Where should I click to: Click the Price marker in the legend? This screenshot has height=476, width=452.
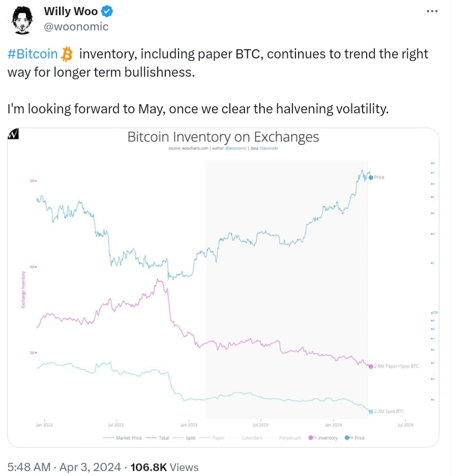coord(347,438)
